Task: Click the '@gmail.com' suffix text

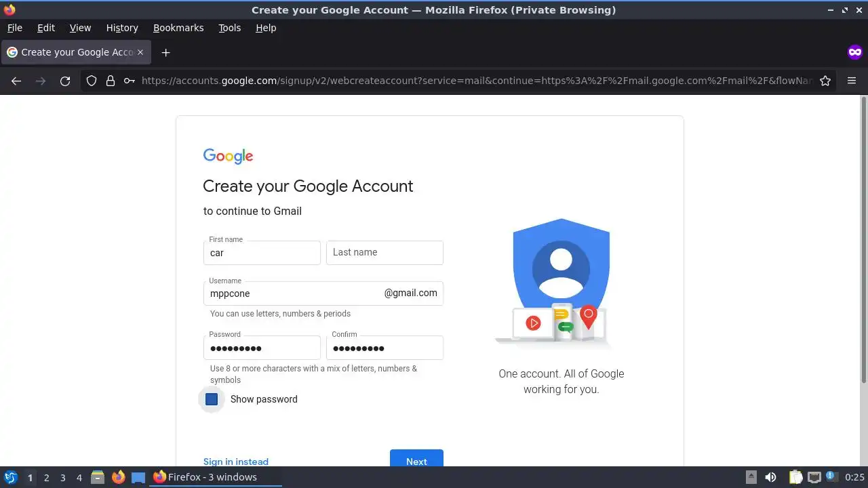Action: point(411,293)
